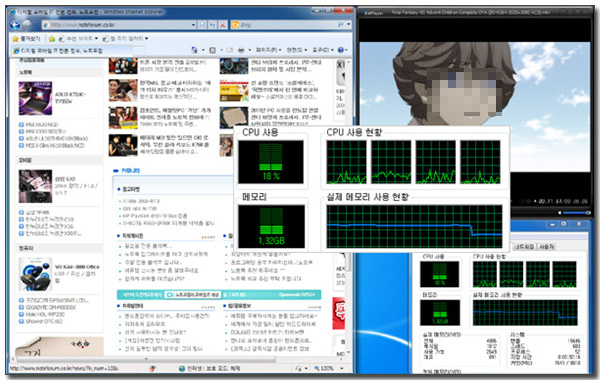The height and width of the screenshot is (380, 600).
Task: Expand the search provider dropdown arrow
Action: 348,25
